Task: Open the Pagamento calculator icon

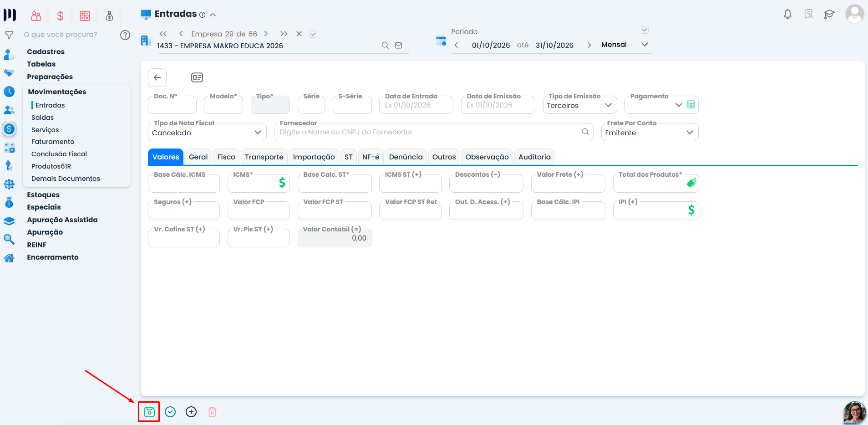Action: tap(691, 105)
